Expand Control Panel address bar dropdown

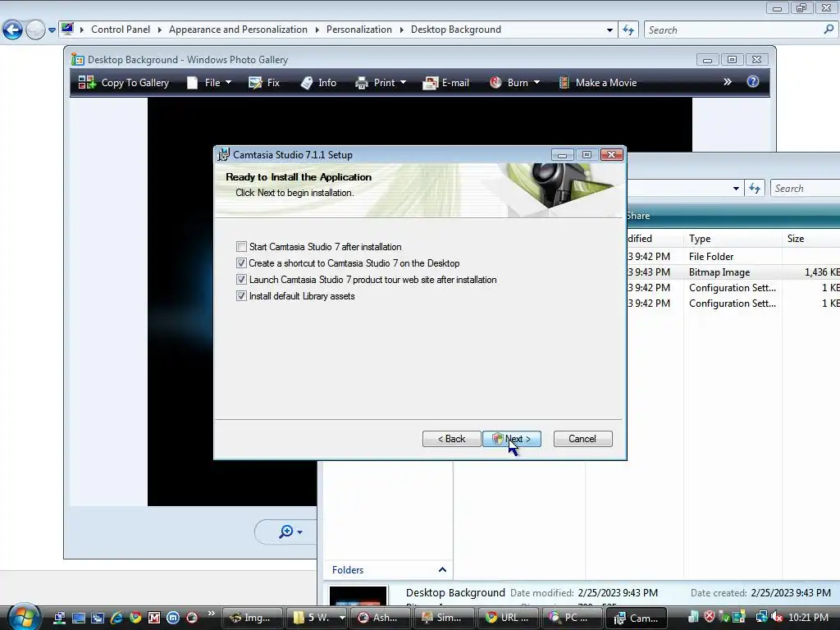click(609, 30)
